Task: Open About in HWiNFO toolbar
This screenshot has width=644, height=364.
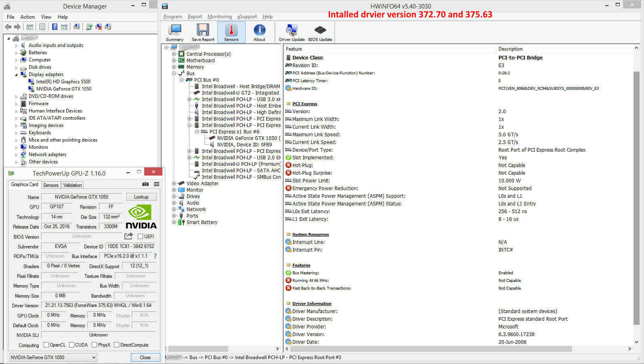Action: pos(259,32)
